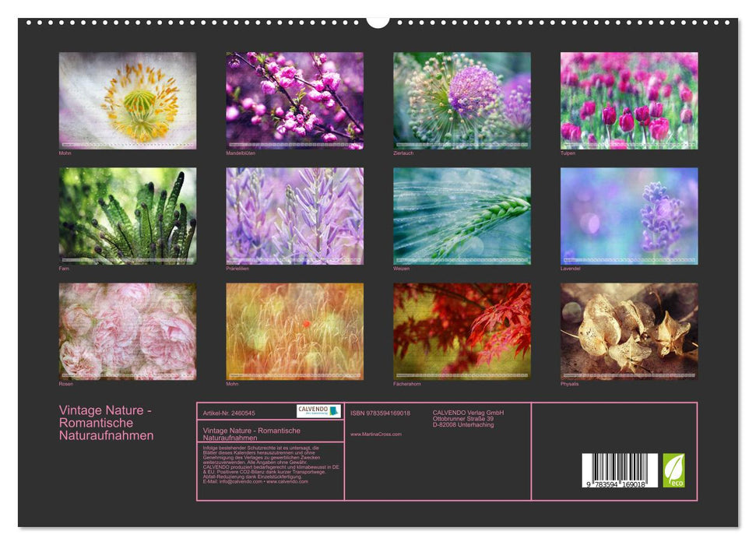Click the barcode number 9 783594 169018
The image size is (756, 545).
pyautogui.click(x=616, y=484)
